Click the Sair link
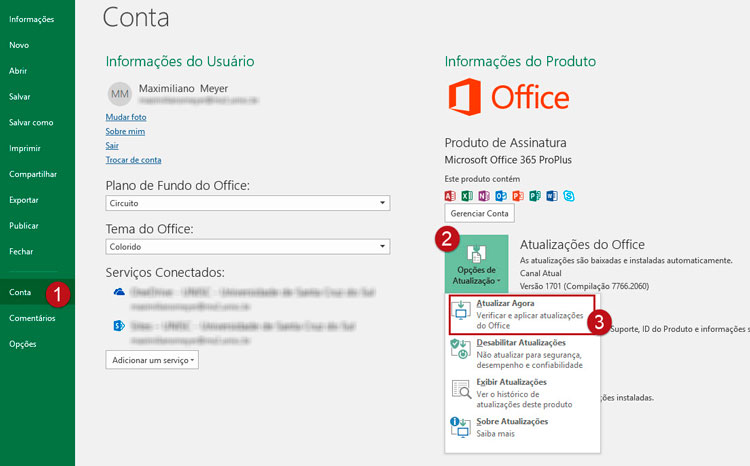The width and height of the screenshot is (750, 466). (112, 146)
